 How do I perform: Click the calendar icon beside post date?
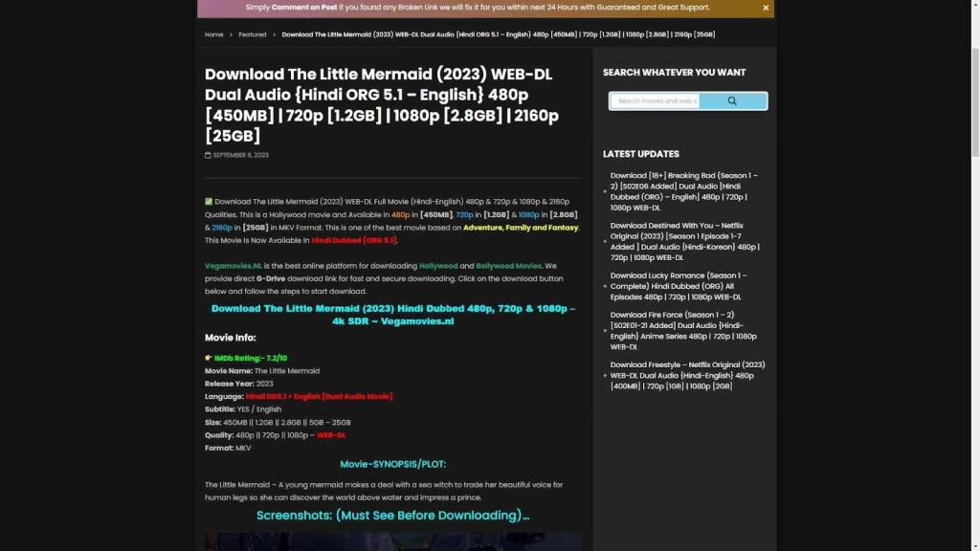tap(208, 155)
